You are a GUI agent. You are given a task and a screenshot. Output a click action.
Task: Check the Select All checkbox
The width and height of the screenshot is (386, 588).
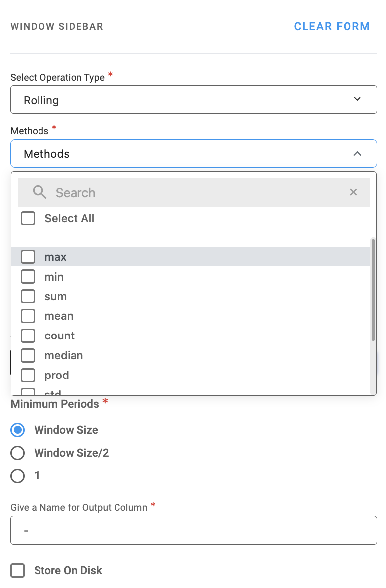[28, 218]
